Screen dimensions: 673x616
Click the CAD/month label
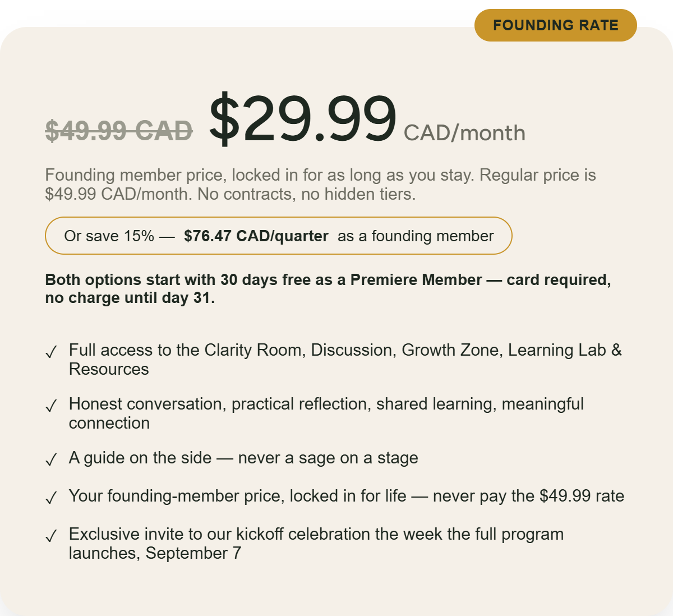[464, 133]
